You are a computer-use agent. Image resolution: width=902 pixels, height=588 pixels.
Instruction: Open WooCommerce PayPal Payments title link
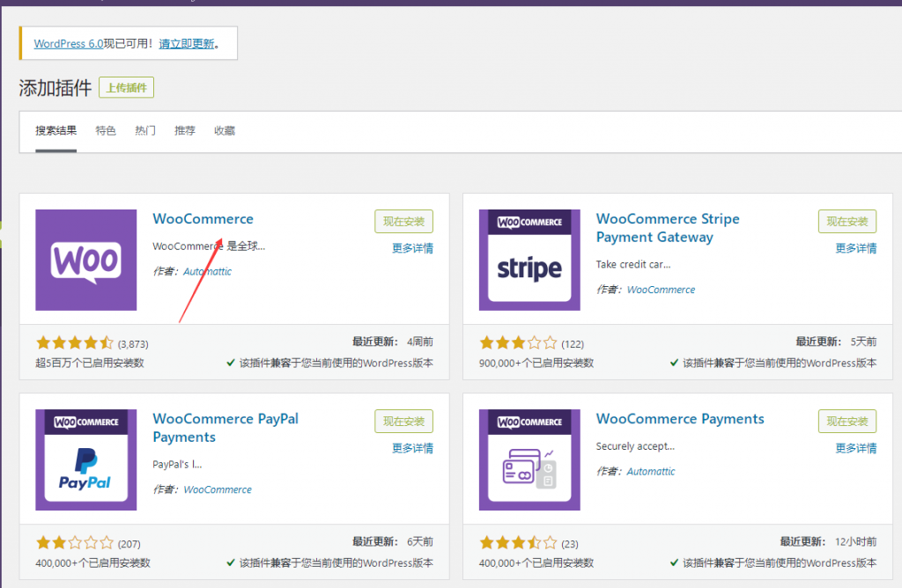[225, 428]
